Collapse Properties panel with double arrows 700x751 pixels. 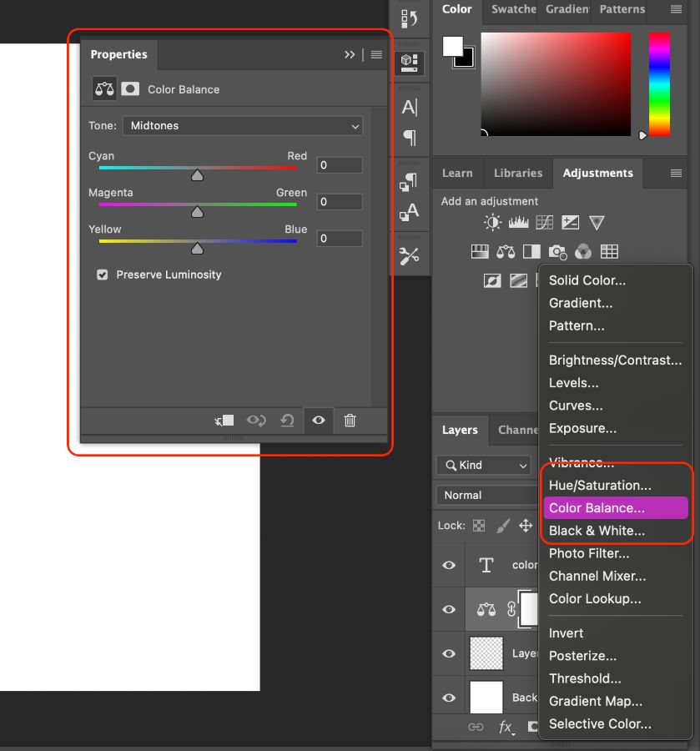[350, 54]
